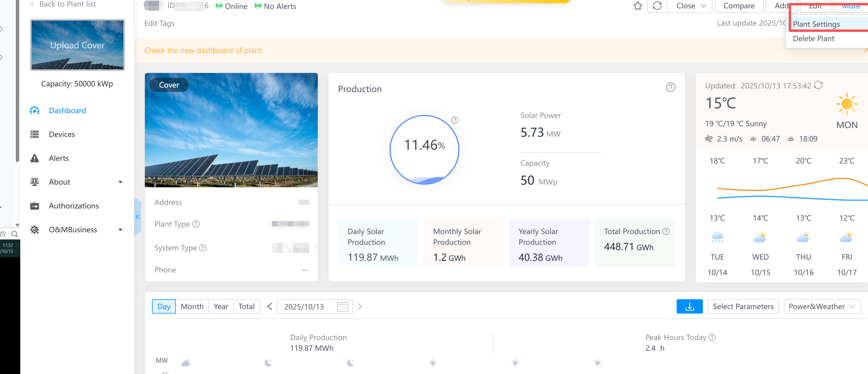This screenshot has width=868, height=374.
Task: Open Dashboard from the sidebar
Action: (x=67, y=110)
